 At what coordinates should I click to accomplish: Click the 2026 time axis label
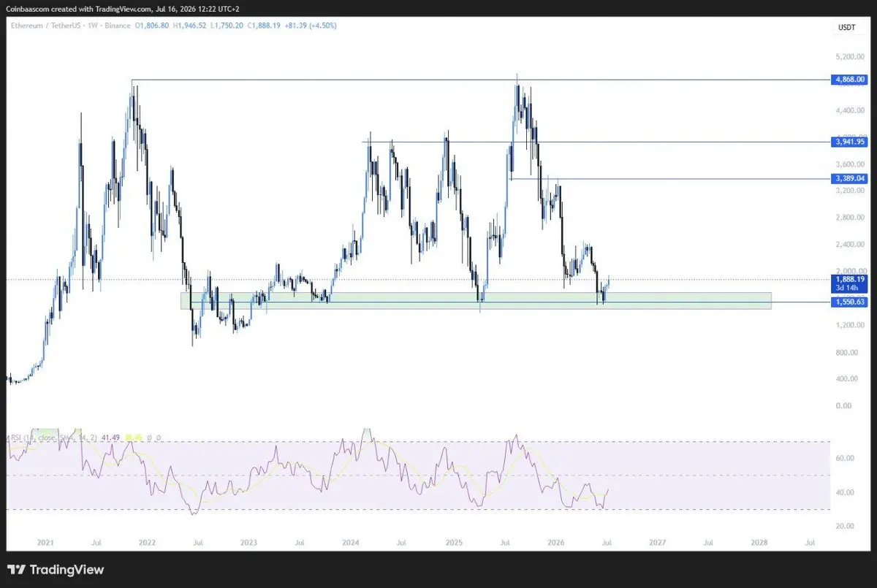point(555,543)
